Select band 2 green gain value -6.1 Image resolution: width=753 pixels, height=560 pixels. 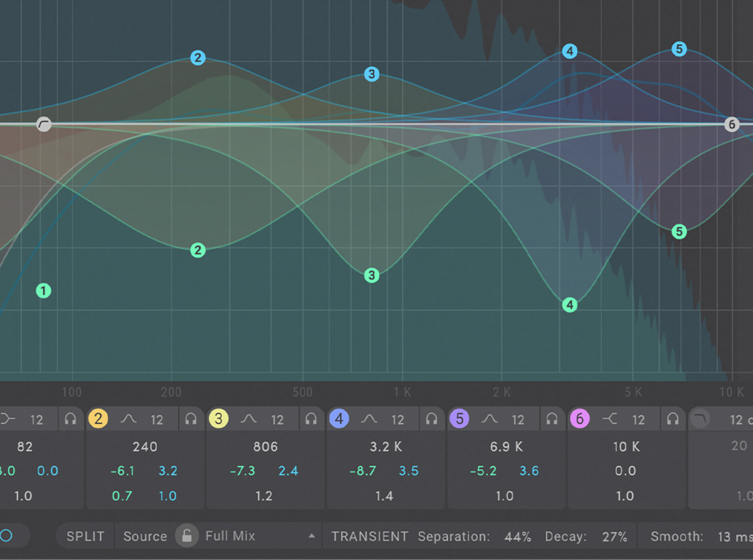[122, 471]
